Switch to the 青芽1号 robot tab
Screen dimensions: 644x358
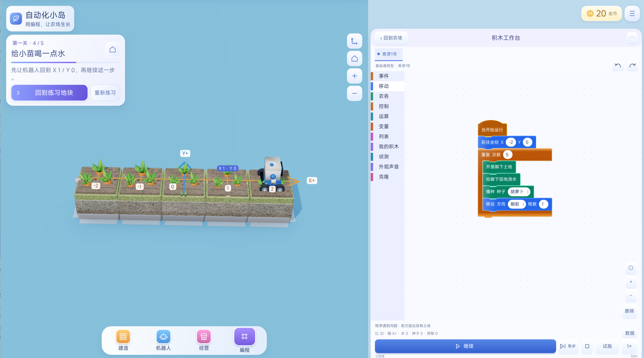(x=389, y=54)
